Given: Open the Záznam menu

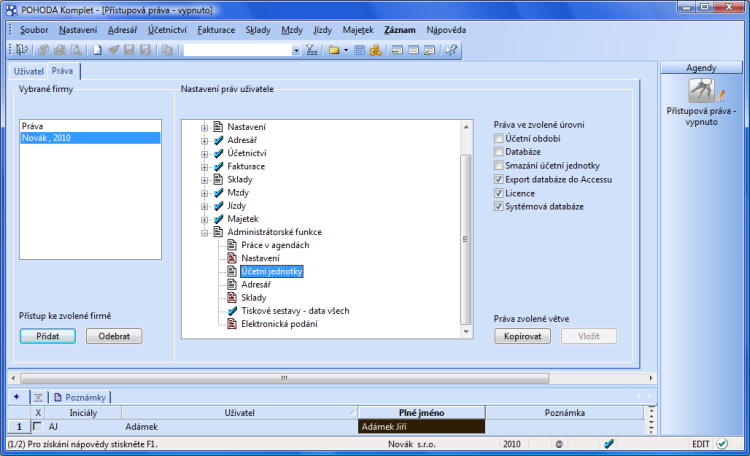Looking at the screenshot, I should pos(400,30).
